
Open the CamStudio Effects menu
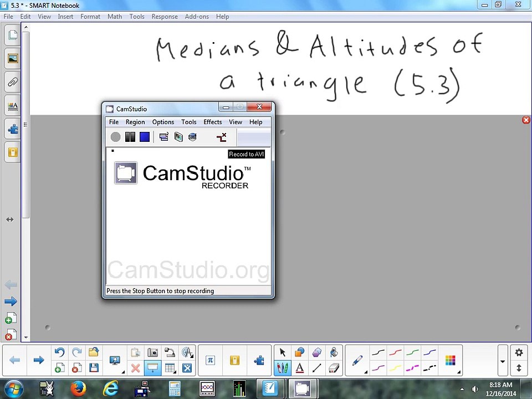(212, 122)
